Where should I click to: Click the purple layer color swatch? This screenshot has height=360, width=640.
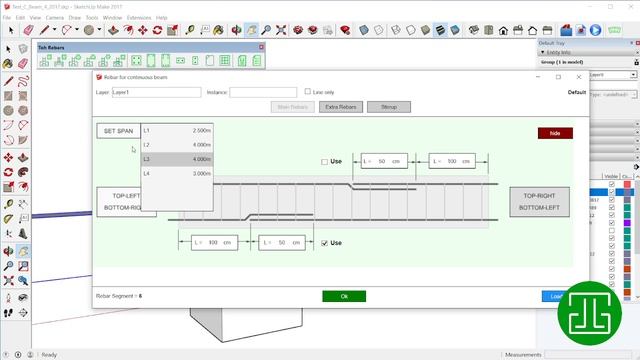coord(627,223)
